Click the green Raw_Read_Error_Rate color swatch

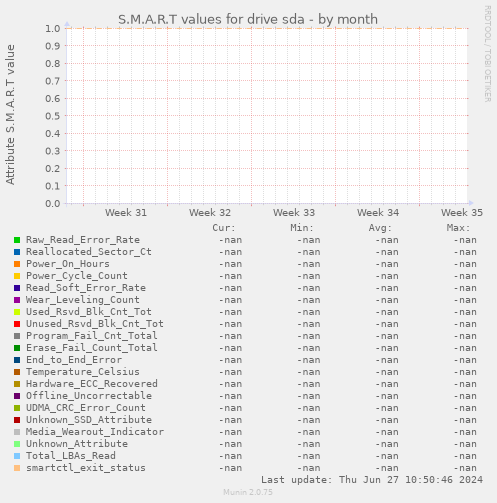pyautogui.click(x=17, y=240)
